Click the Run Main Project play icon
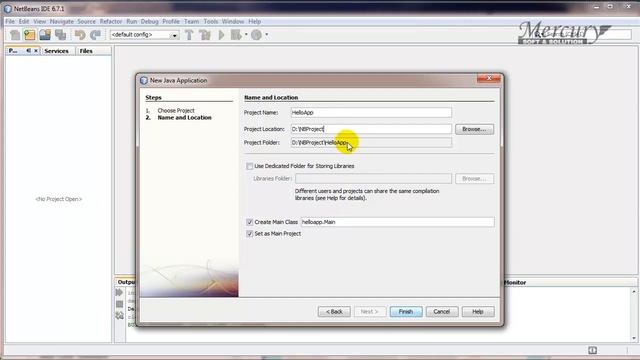 point(221,35)
